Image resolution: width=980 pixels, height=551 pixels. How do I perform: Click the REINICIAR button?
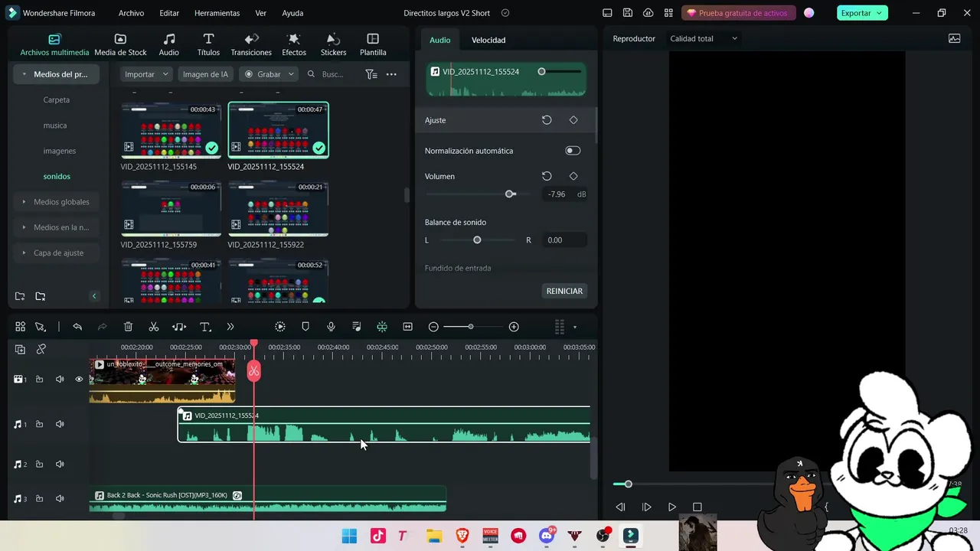coord(565,291)
